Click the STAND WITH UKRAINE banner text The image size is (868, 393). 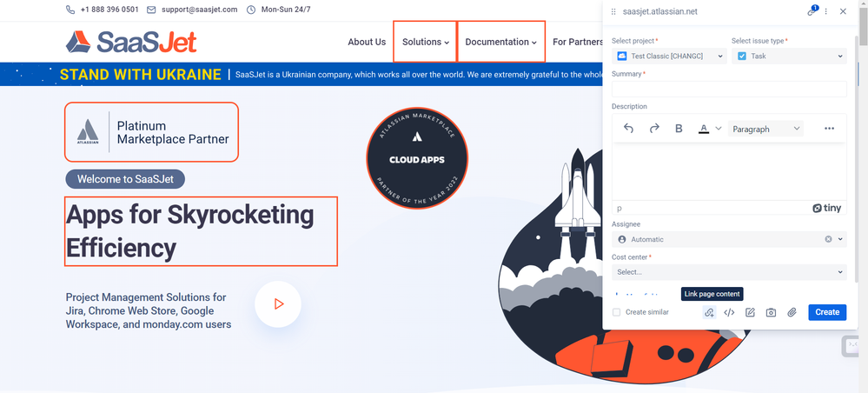(141, 74)
